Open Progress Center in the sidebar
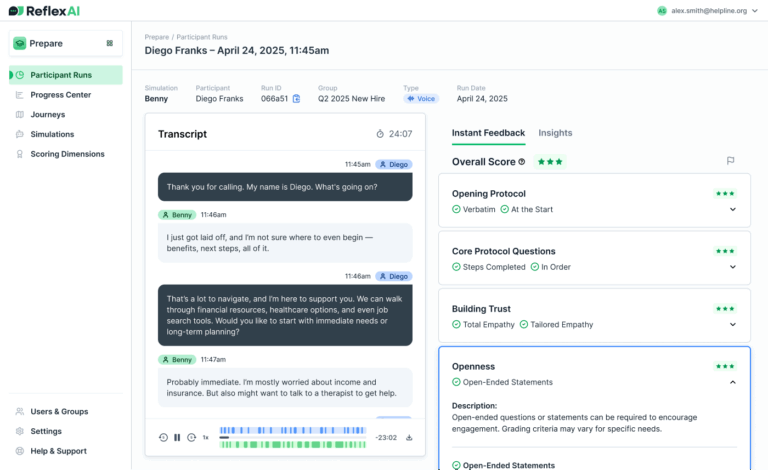 (60, 95)
